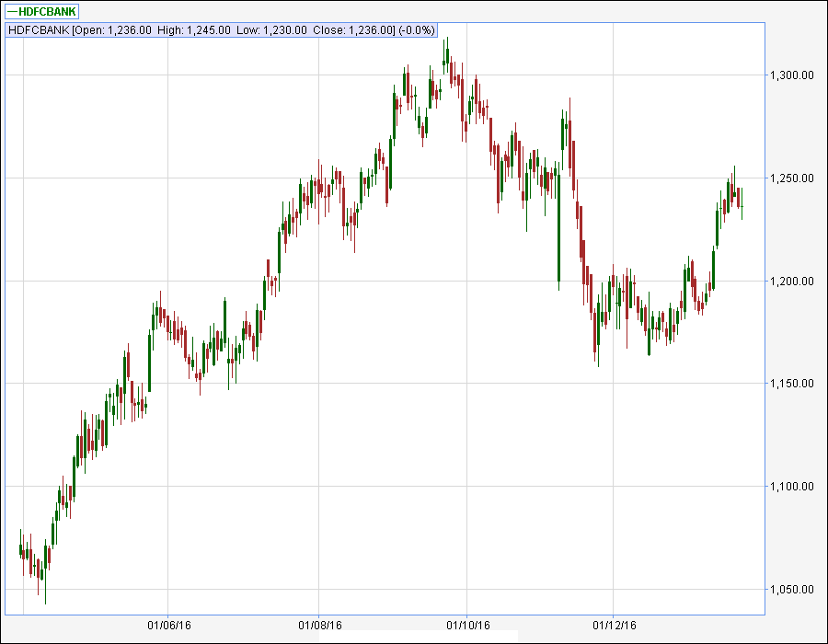828x644 pixels.
Task: Click the first candlestick at chart's left edge
Action: pos(20,549)
